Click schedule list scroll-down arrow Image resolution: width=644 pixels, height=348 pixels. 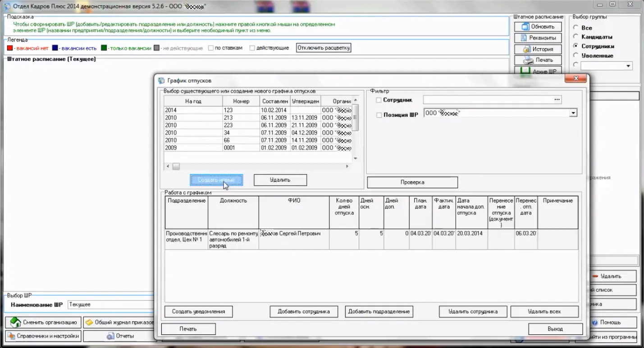(x=355, y=158)
